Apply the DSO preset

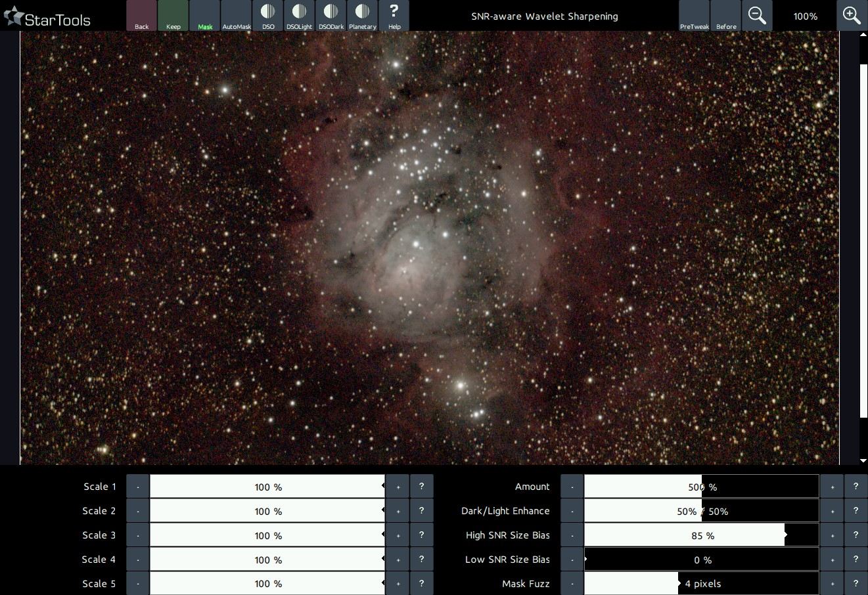(268, 16)
